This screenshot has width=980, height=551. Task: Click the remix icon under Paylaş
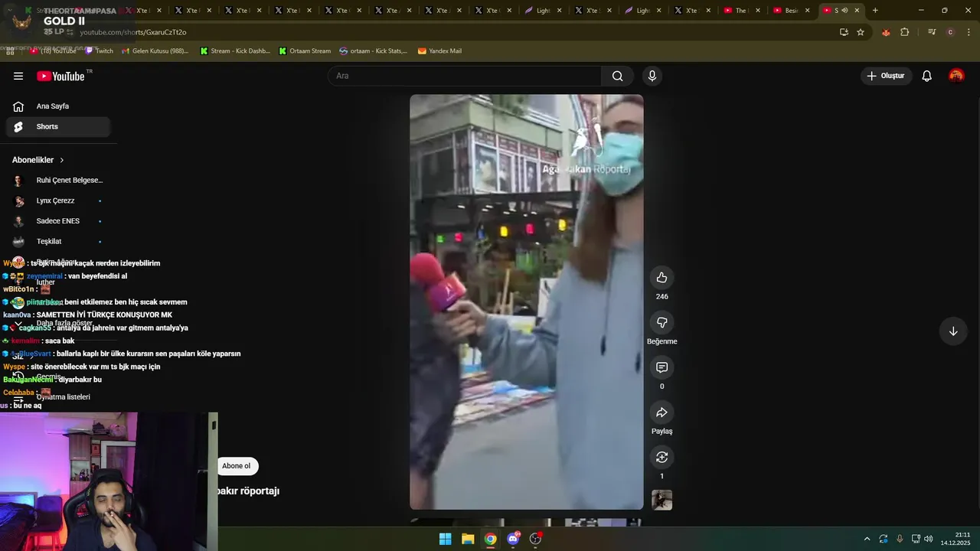pos(662,457)
